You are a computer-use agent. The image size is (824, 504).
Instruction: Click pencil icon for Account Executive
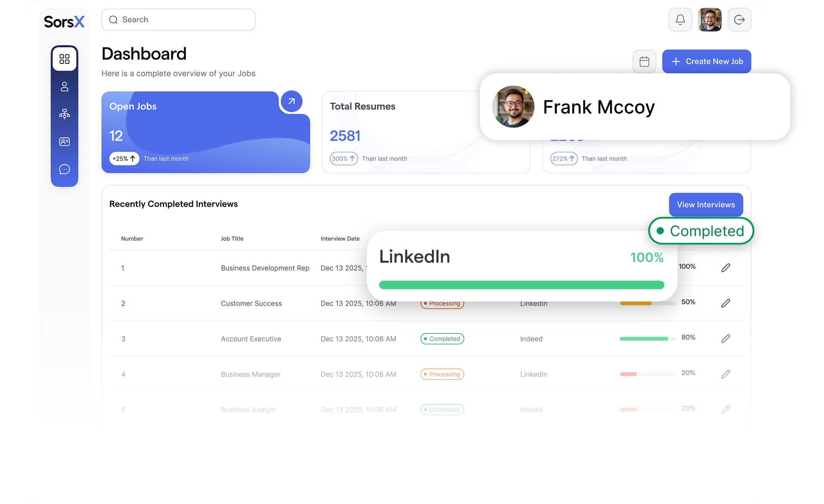725,339
